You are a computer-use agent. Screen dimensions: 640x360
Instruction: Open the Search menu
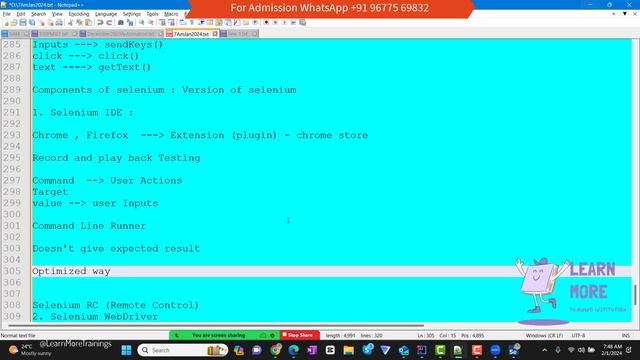coord(38,14)
